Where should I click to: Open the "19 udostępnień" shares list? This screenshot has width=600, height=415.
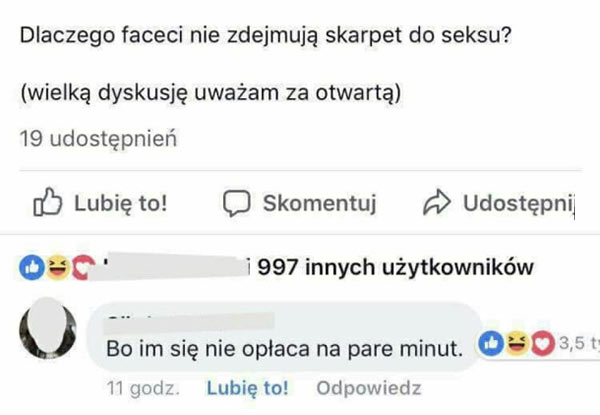point(98,140)
